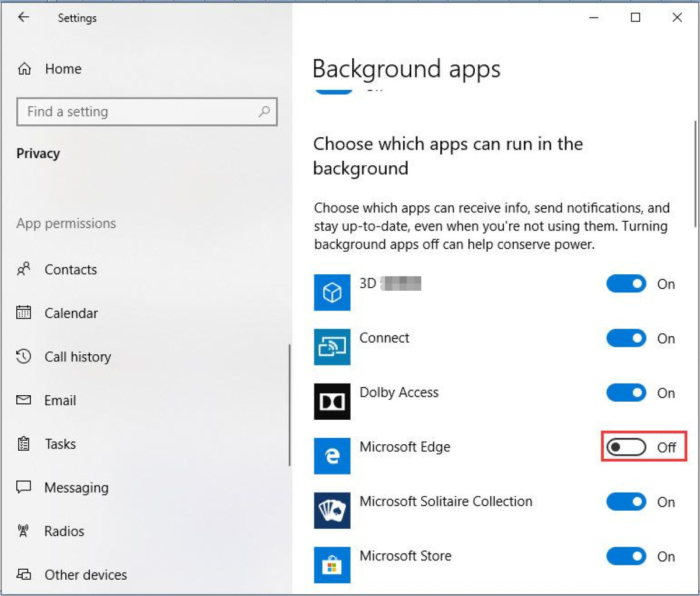Viewport: 700px width, 596px height.
Task: Turn off the Connect background toggle
Action: pyautogui.click(x=626, y=338)
